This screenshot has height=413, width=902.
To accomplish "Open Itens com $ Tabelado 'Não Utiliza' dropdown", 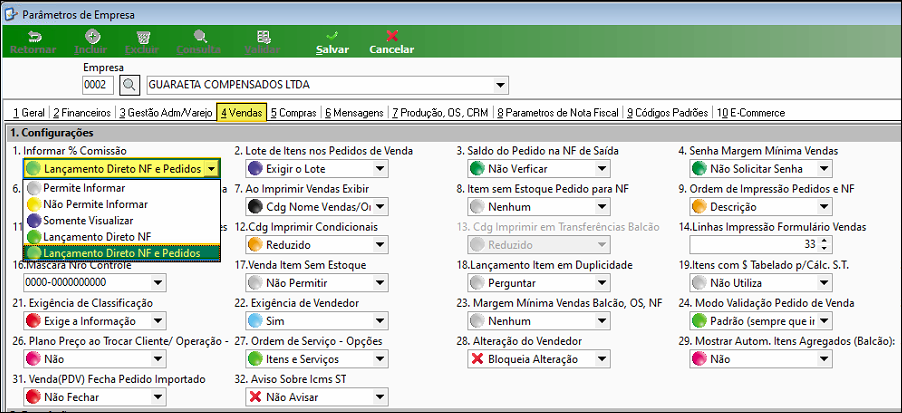I will pyautogui.click(x=824, y=283).
